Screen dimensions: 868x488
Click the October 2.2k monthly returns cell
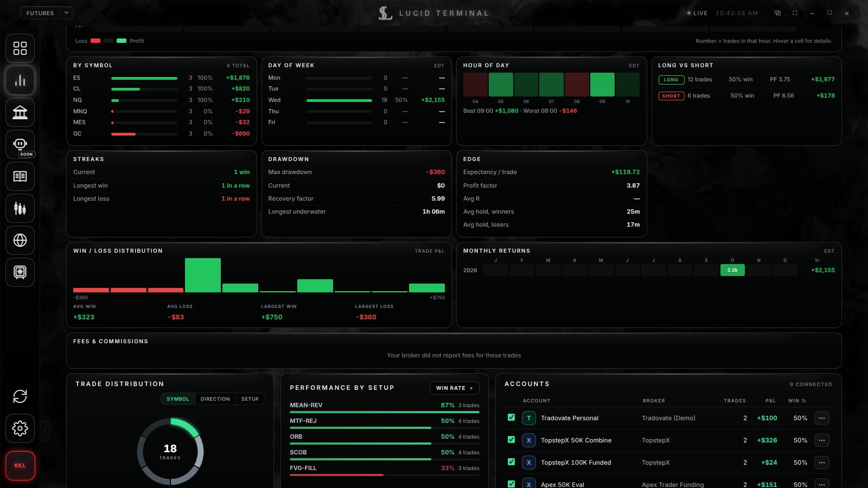tap(732, 270)
